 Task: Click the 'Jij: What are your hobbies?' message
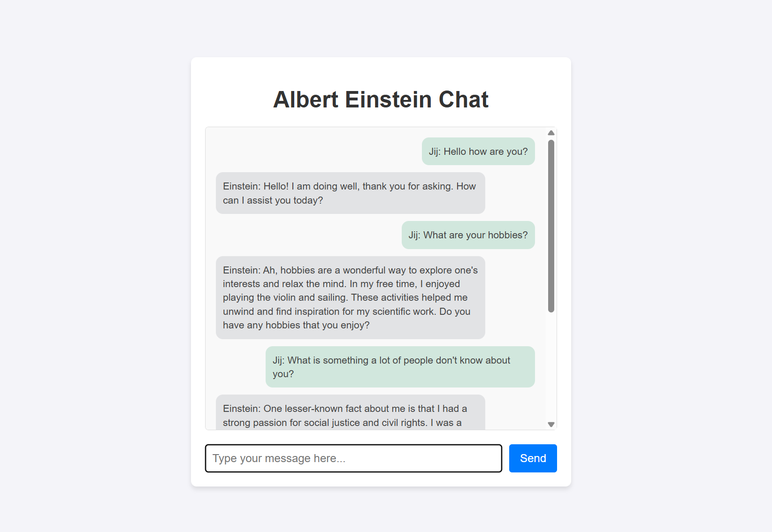coord(468,235)
